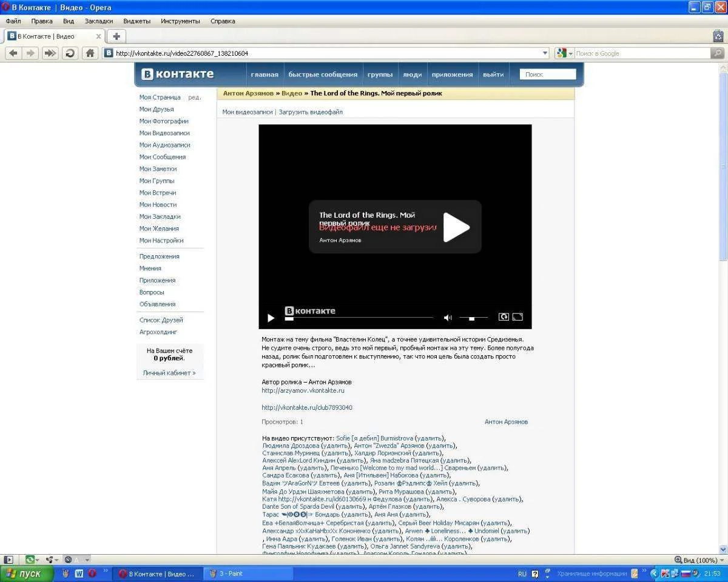Open Мои Настройки in sidebar

[161, 241]
